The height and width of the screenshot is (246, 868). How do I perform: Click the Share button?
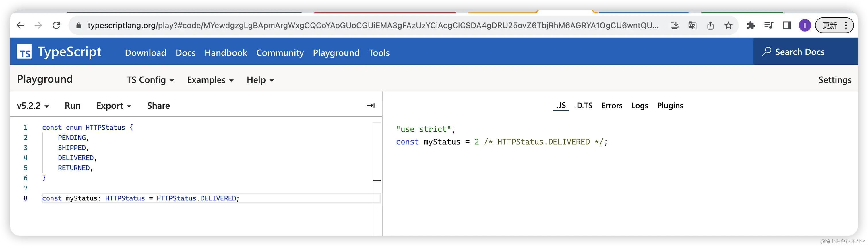point(158,105)
